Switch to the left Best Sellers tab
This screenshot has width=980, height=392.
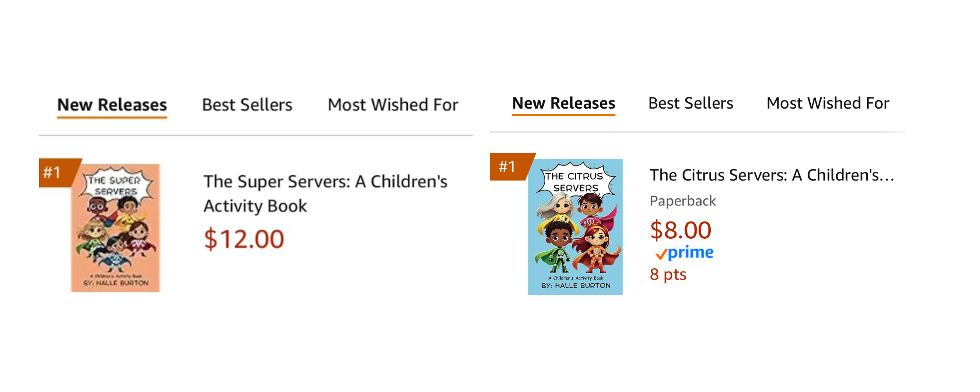(x=247, y=105)
